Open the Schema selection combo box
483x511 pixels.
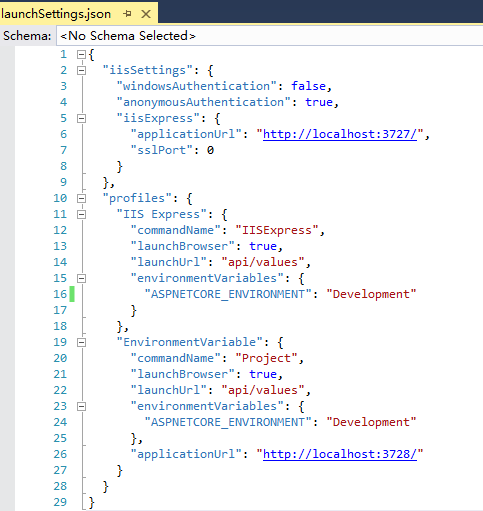270,36
